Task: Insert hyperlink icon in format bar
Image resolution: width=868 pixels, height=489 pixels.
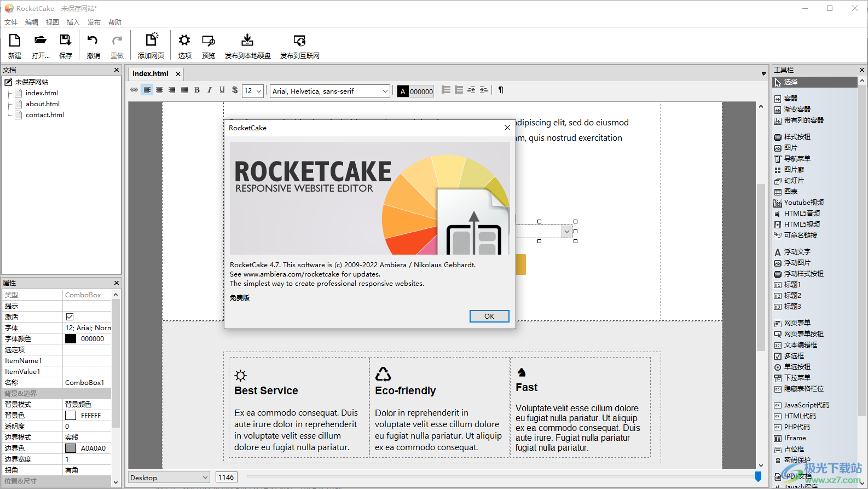Action: [134, 90]
